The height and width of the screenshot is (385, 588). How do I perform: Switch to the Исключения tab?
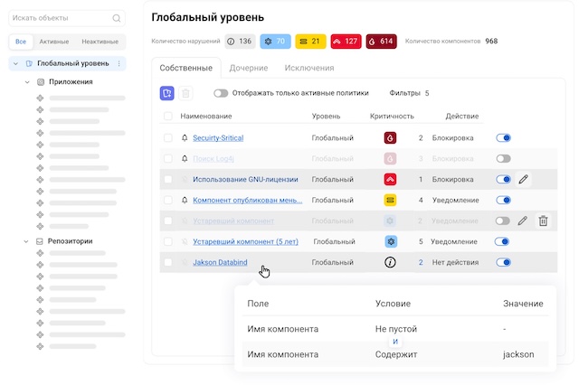(x=309, y=68)
